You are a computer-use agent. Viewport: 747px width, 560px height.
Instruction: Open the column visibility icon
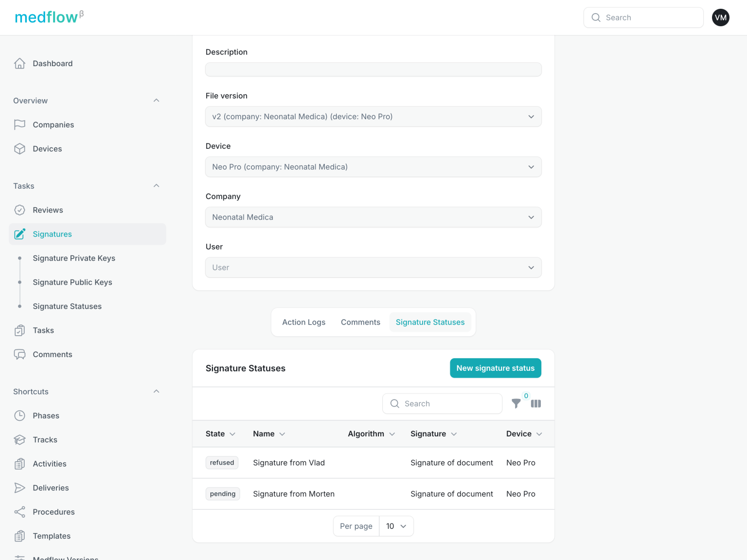[535, 403]
